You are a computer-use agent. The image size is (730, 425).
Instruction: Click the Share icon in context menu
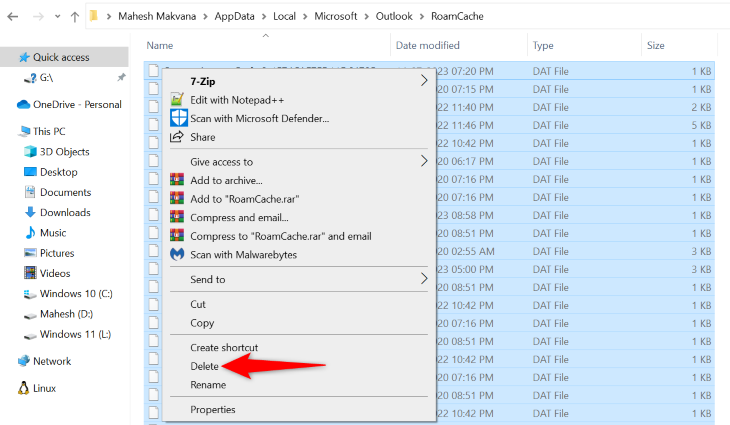pos(178,137)
